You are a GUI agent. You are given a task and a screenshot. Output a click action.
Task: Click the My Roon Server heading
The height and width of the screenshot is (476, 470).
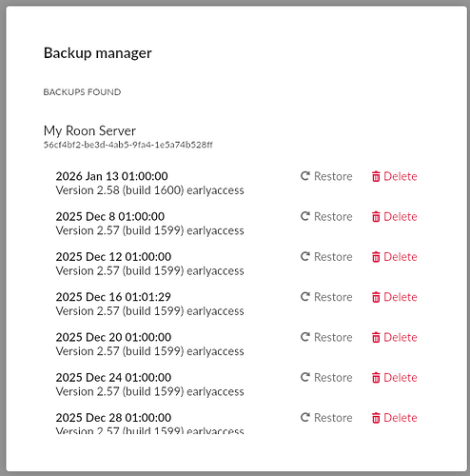coord(89,130)
